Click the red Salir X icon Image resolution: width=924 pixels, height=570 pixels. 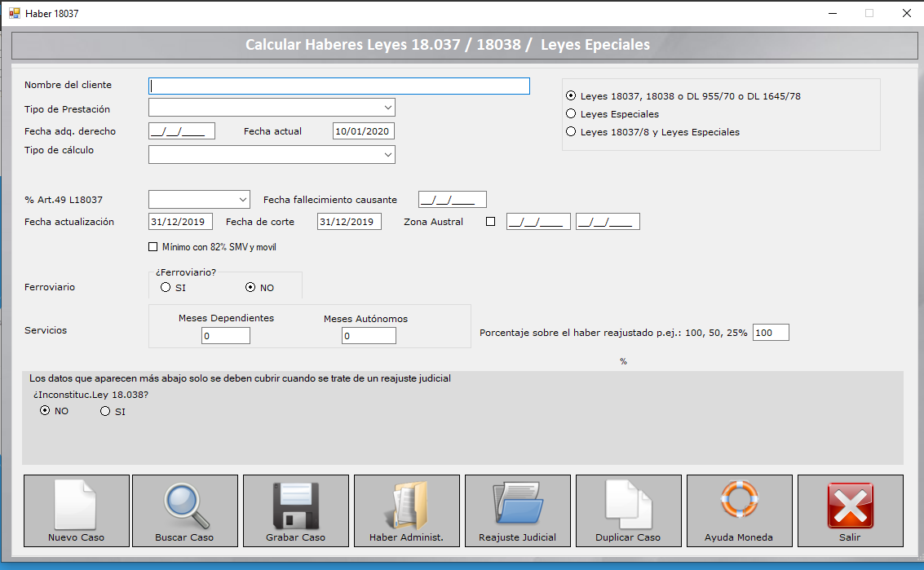[x=850, y=506]
